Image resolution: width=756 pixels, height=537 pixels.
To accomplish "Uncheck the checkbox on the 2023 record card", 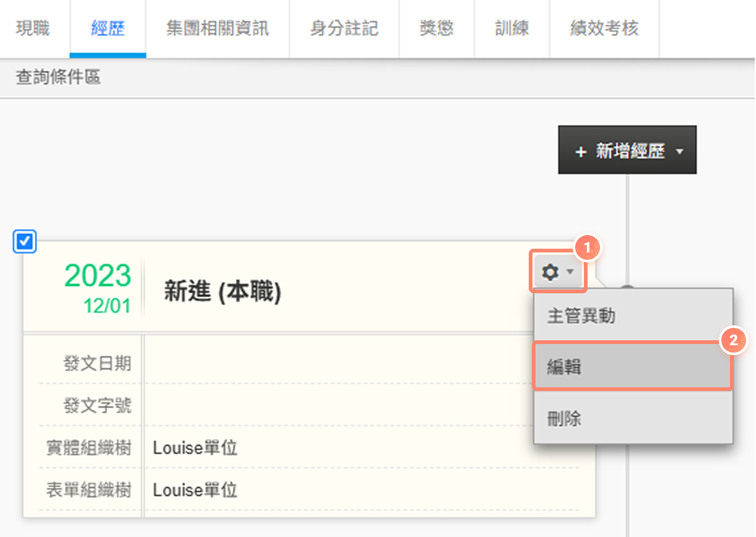I will (25, 242).
